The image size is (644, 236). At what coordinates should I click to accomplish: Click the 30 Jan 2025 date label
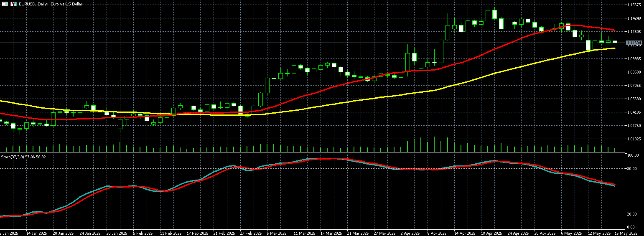click(117, 233)
